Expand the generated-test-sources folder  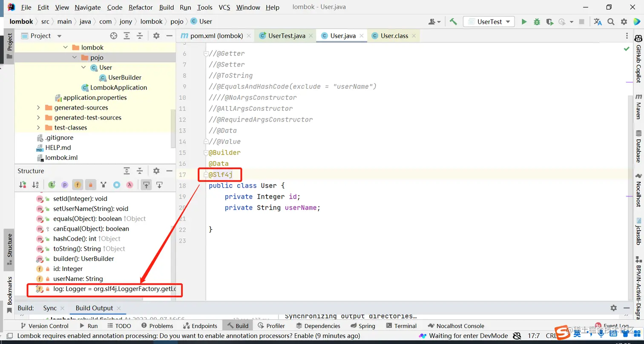click(x=38, y=118)
